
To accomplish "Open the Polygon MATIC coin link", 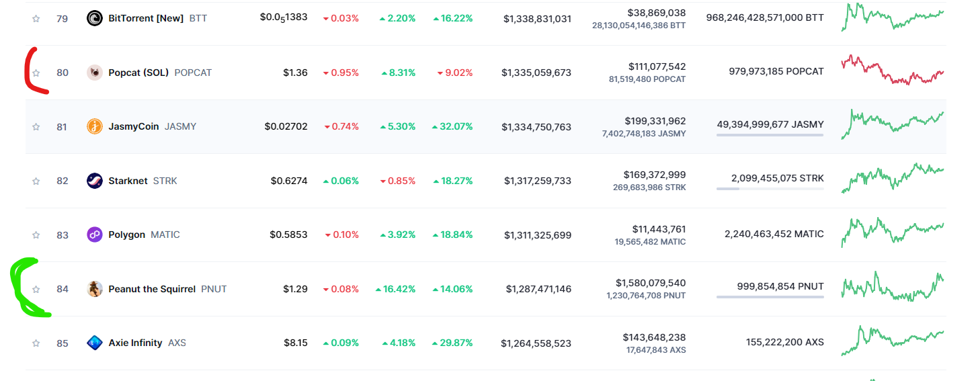I will pos(126,235).
